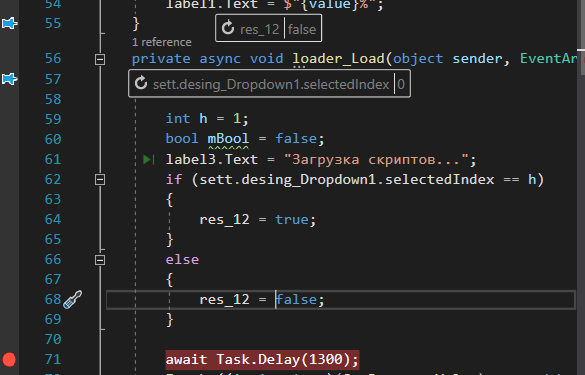Click the 'else' keyword on line 66

(182, 260)
